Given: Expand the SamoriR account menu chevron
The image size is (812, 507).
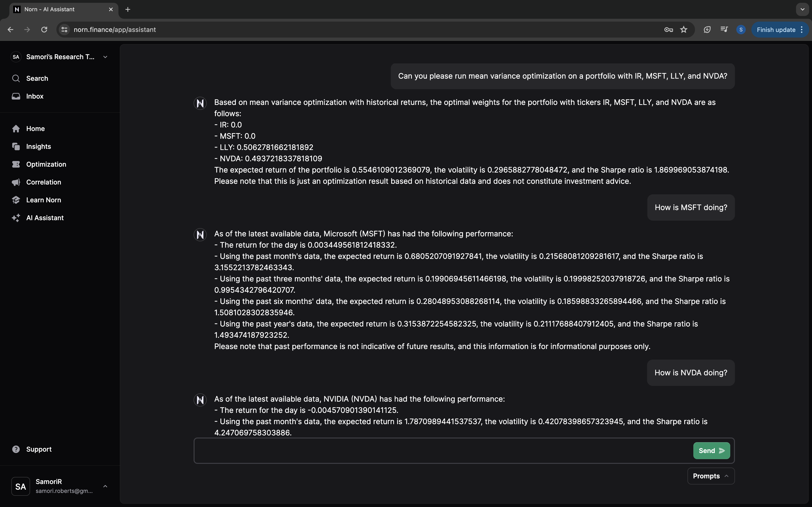Looking at the screenshot, I should click(x=105, y=486).
